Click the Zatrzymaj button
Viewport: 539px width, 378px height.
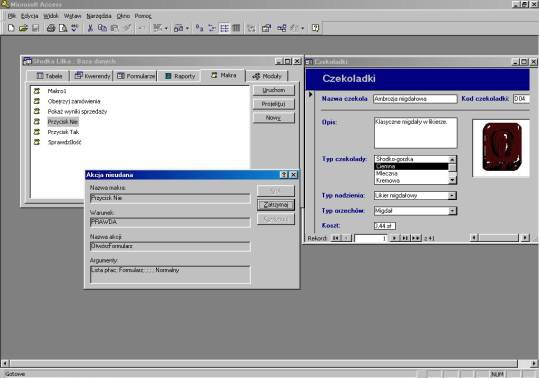[x=276, y=205]
